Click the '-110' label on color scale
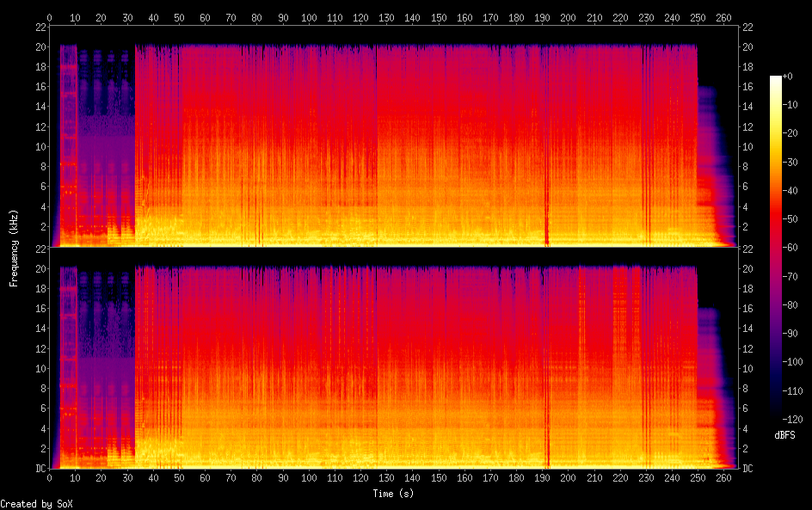This screenshot has height=510, width=812. pos(792,391)
